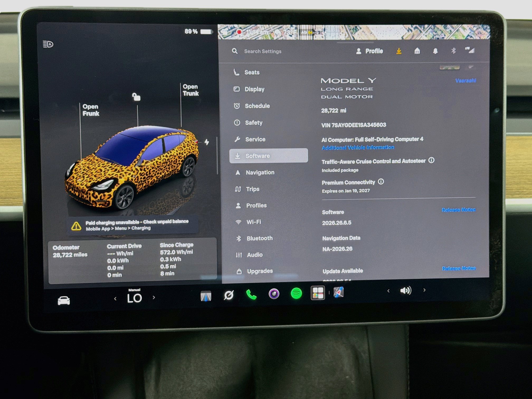Image resolution: width=532 pixels, height=399 pixels.
Task: Decrease temperature with left chevron
Action: pos(115,298)
